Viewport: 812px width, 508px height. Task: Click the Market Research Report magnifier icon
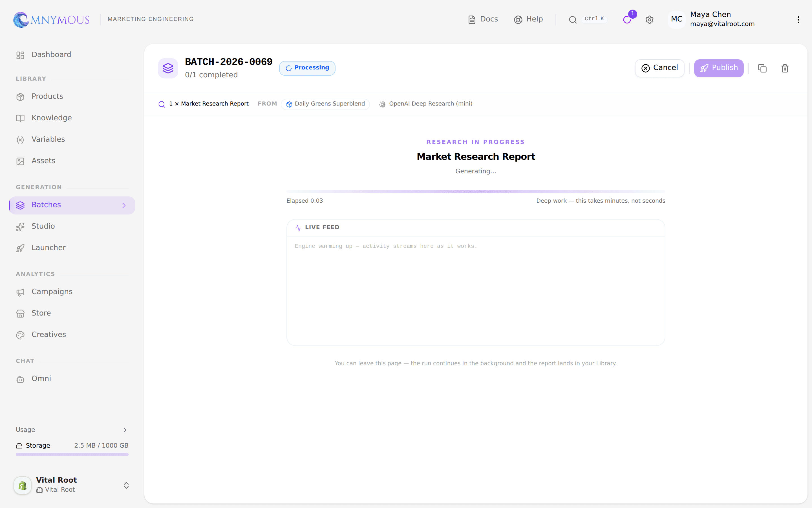pyautogui.click(x=162, y=104)
